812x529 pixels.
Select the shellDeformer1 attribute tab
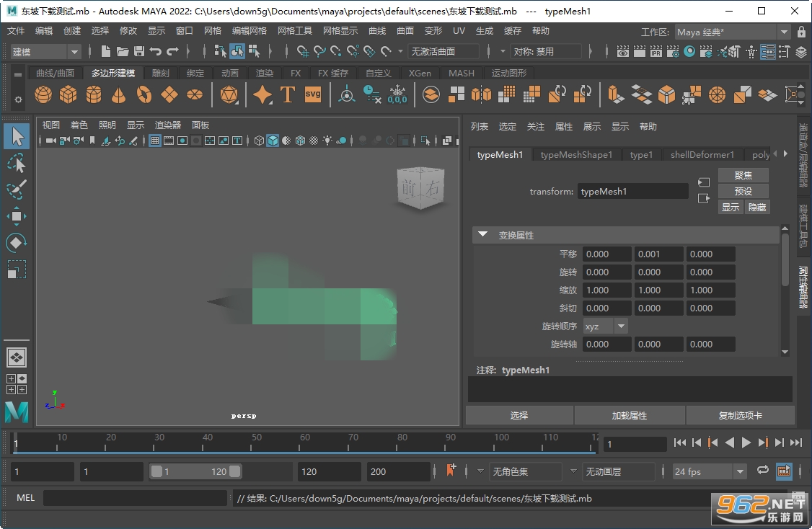point(702,154)
